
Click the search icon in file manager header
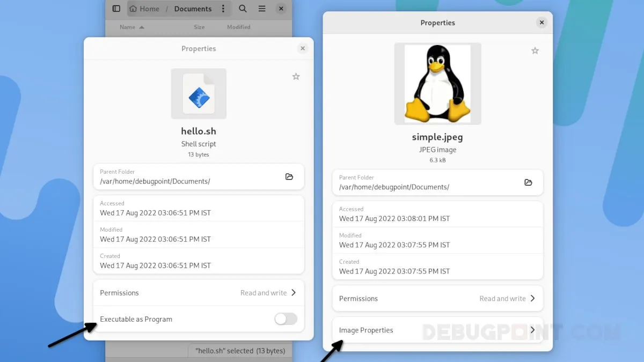pyautogui.click(x=243, y=9)
